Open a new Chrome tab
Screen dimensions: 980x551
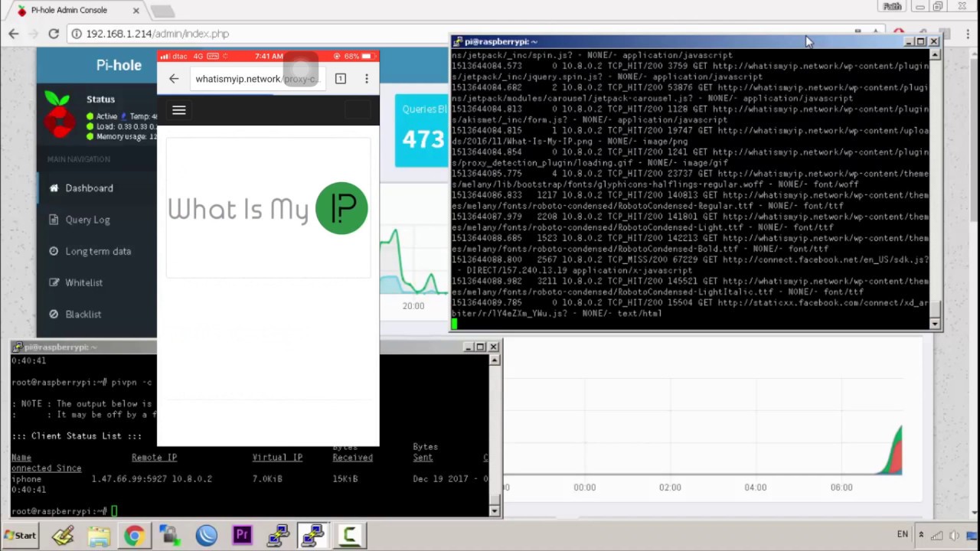pyautogui.click(x=162, y=11)
